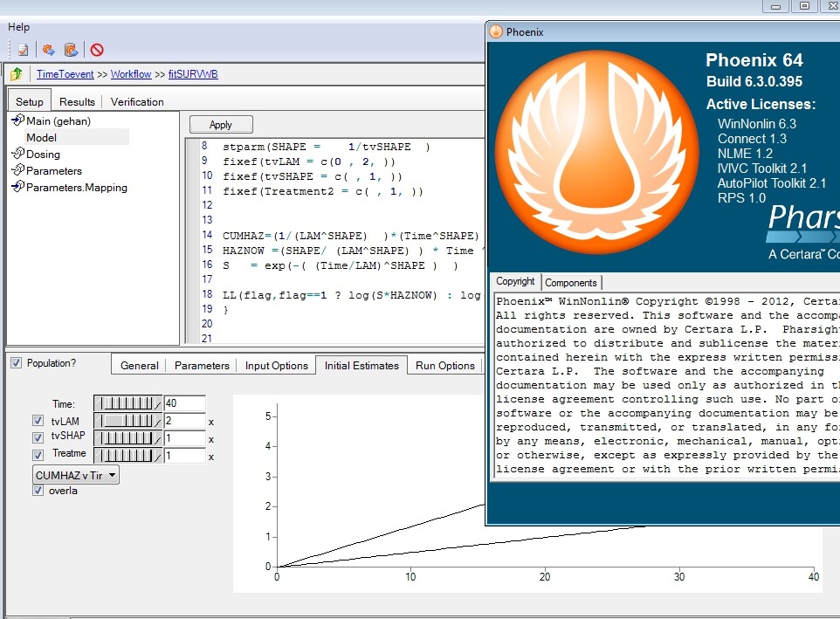The width and height of the screenshot is (840, 619).
Task: Click the verify document checkmark toolbar icon
Action: 23,50
